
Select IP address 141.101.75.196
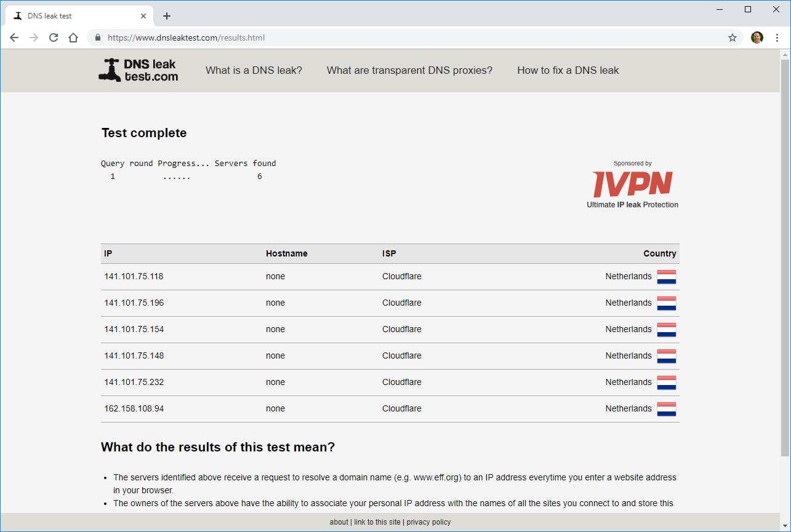[x=134, y=303]
